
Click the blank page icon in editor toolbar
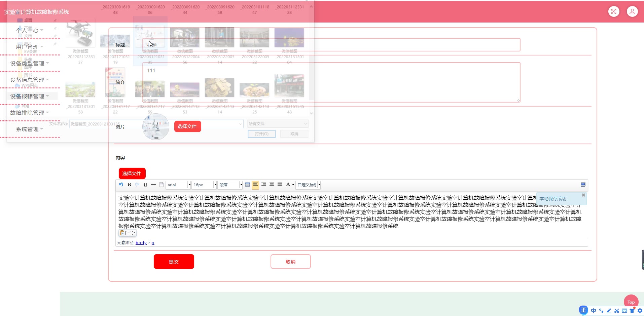[x=162, y=185]
